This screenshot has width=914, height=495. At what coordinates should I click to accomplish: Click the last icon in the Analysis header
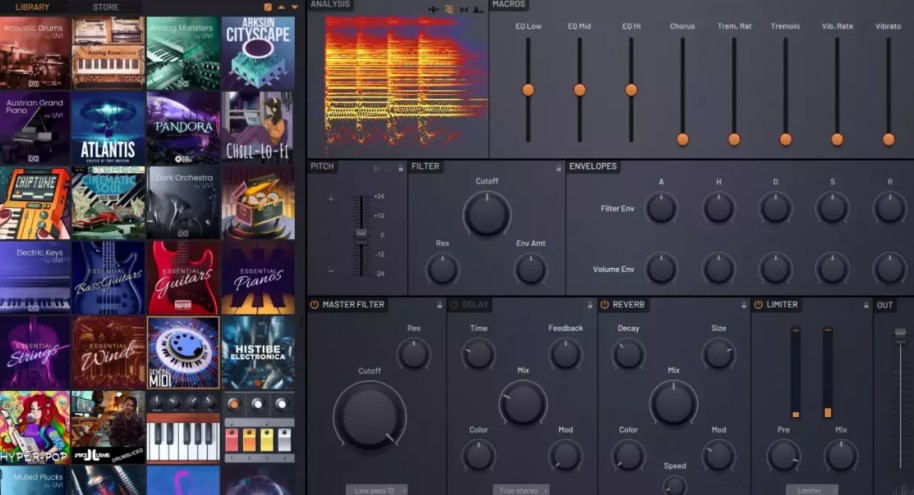click(x=478, y=9)
